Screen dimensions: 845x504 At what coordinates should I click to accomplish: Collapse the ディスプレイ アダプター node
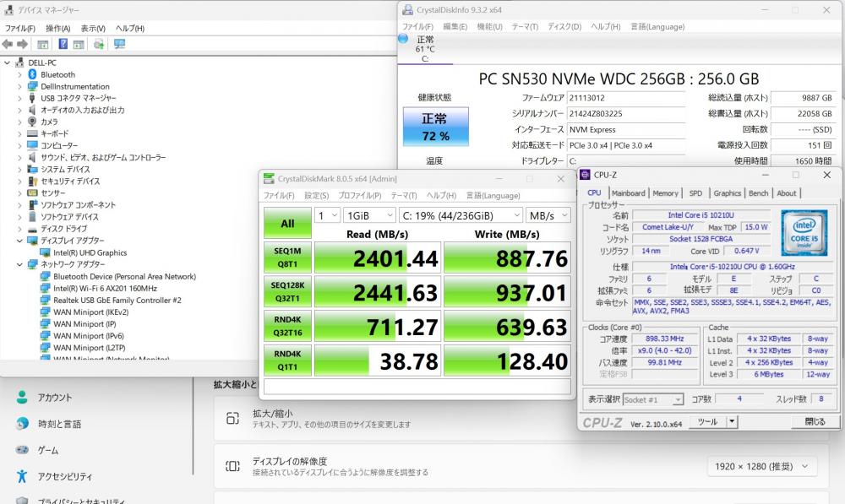[x=19, y=240]
